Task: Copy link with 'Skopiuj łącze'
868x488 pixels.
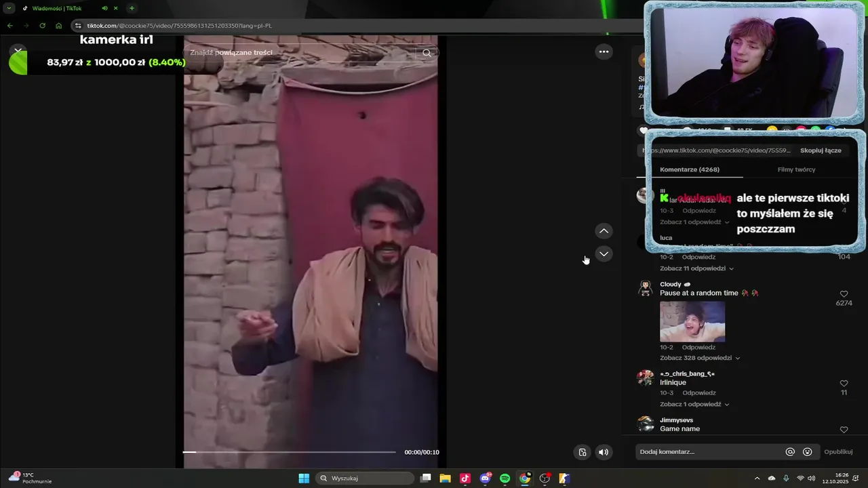Action: (x=821, y=150)
